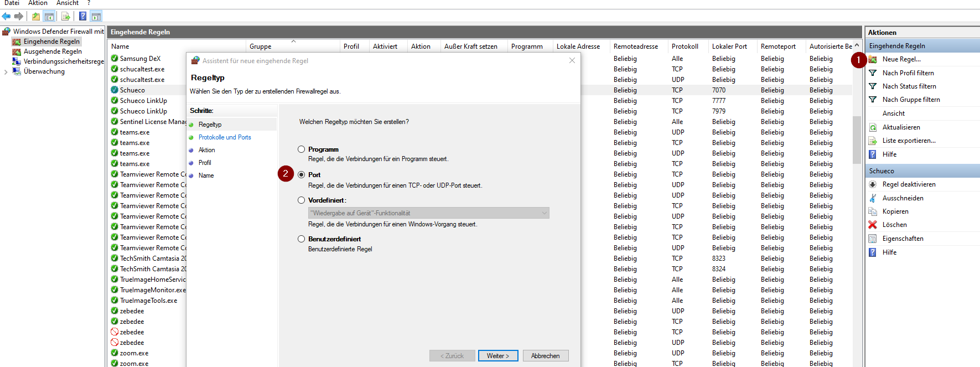Choose the Benutzerdefiniert radio option

point(302,239)
